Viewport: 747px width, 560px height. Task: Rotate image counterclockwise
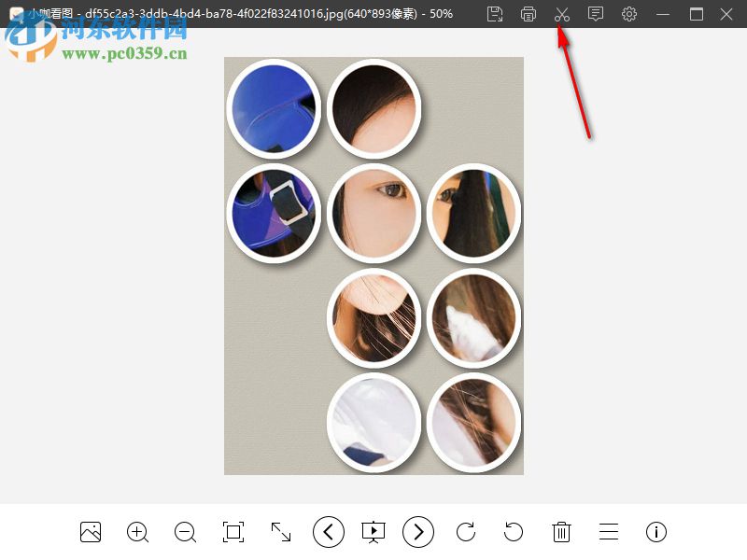pos(513,532)
